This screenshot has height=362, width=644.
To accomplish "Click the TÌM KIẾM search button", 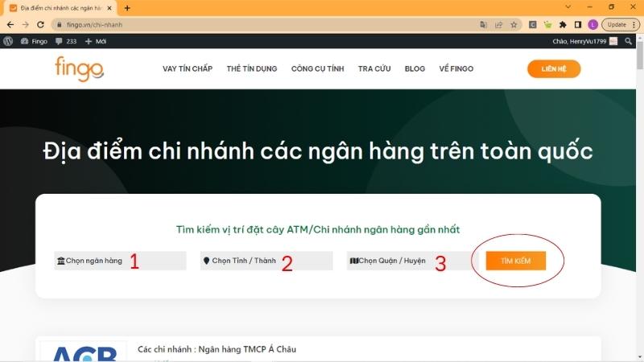I will click(516, 261).
